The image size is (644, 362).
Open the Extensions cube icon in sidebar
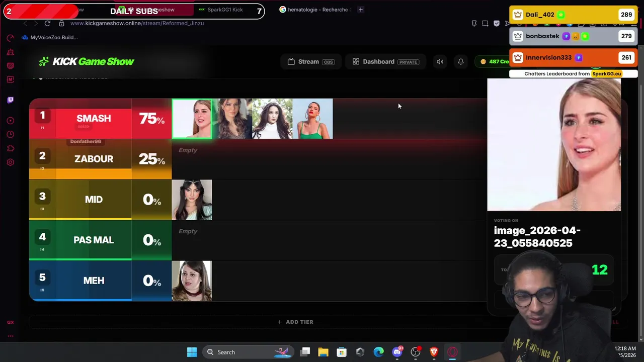coord(10,148)
